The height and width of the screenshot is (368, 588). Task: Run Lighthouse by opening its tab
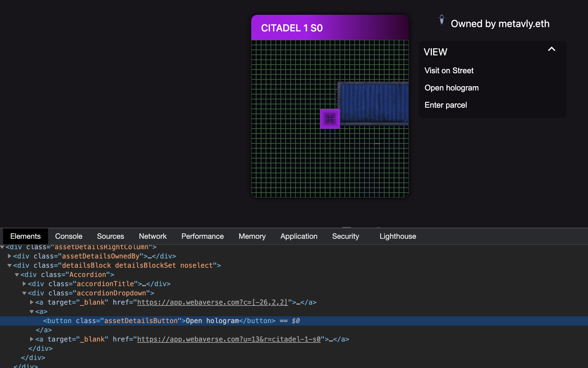397,236
